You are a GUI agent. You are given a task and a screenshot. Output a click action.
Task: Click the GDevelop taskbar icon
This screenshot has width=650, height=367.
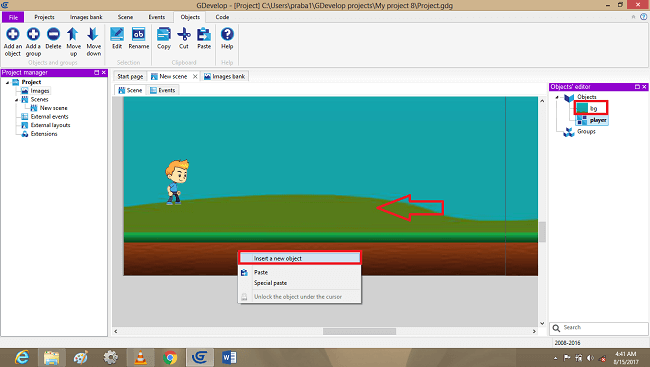pyautogui.click(x=200, y=357)
